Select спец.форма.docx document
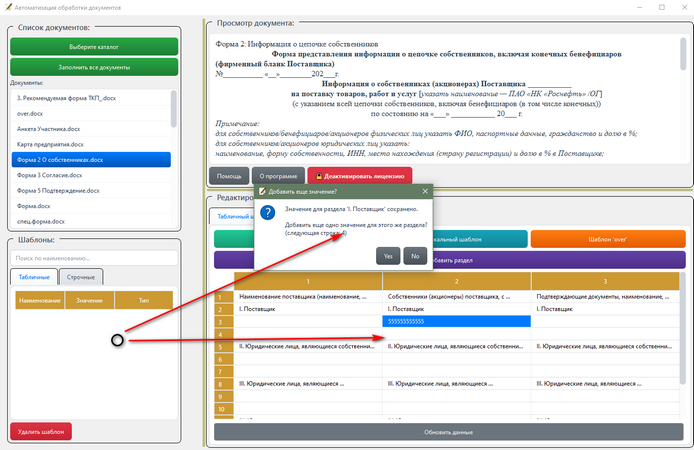 (x=91, y=221)
